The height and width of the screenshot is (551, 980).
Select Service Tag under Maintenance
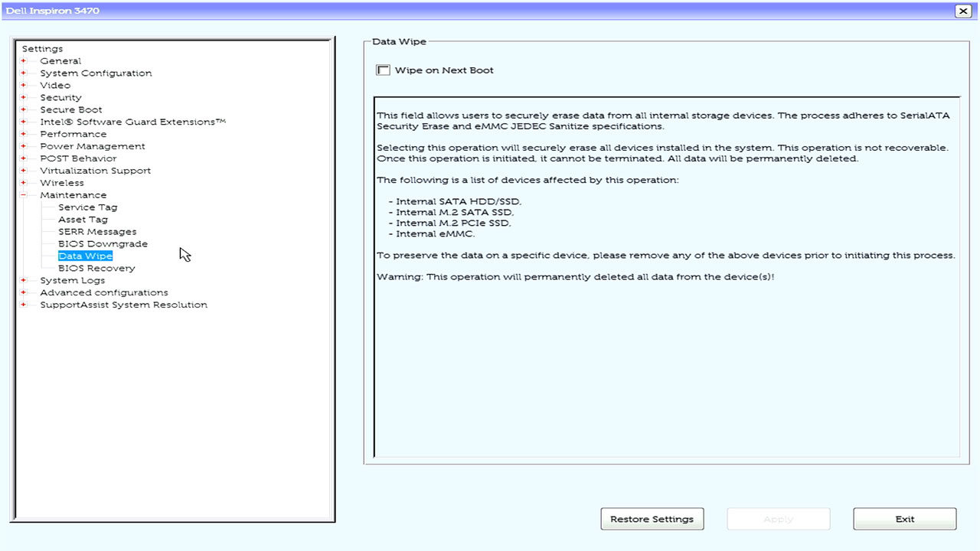[87, 207]
